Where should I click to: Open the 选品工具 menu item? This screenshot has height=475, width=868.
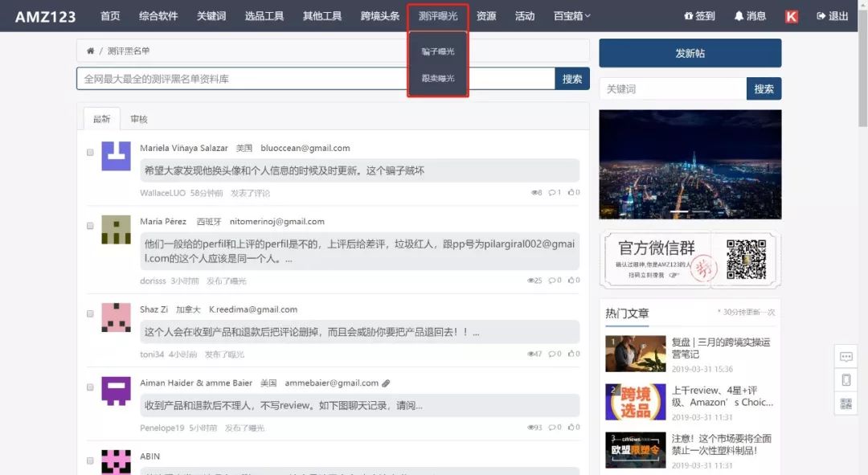pyautogui.click(x=264, y=15)
